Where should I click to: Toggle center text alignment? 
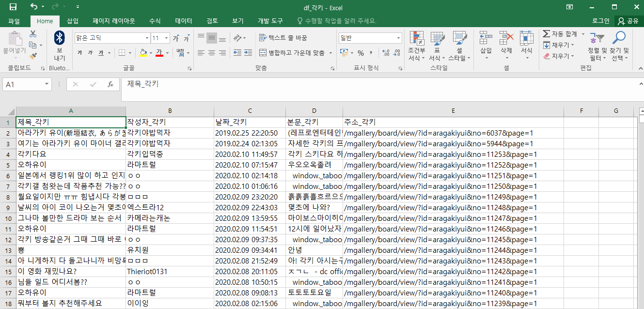point(212,52)
